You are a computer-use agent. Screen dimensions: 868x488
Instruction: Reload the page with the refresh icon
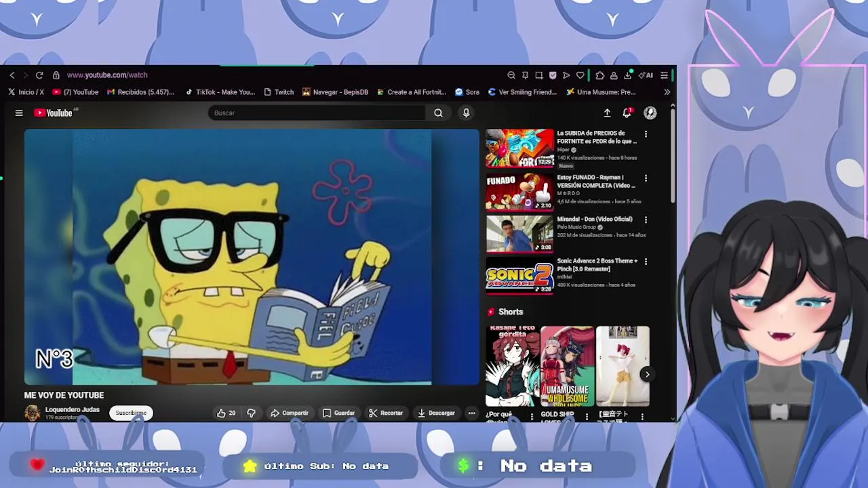pos(39,75)
